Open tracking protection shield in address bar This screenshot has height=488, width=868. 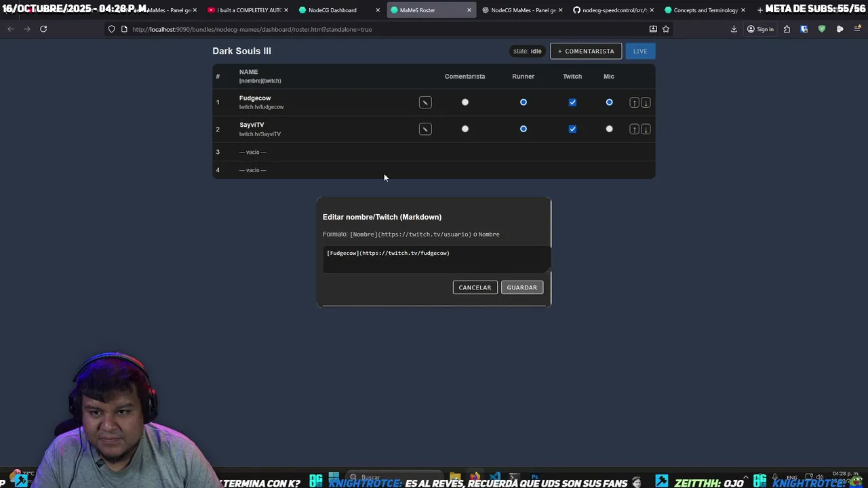(x=112, y=29)
